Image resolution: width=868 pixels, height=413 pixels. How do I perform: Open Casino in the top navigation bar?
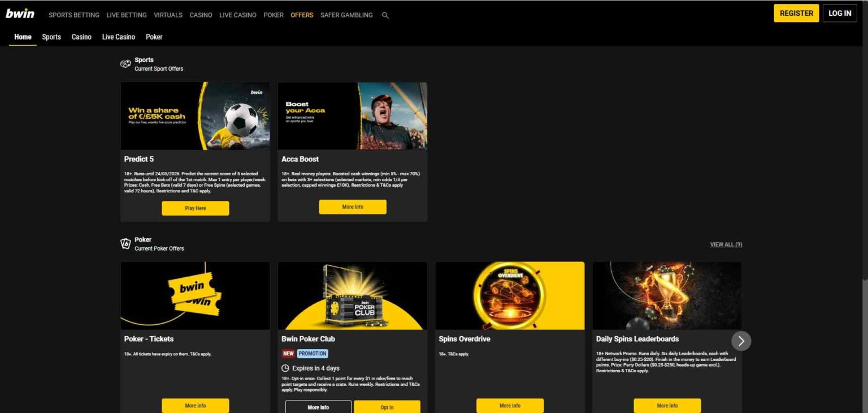coord(201,15)
